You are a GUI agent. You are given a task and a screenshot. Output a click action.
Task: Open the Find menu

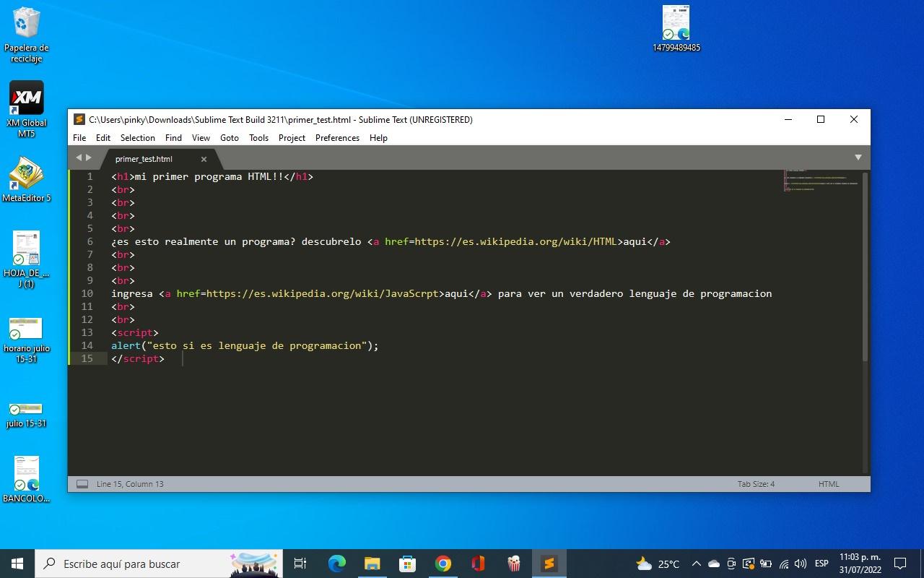(x=173, y=138)
